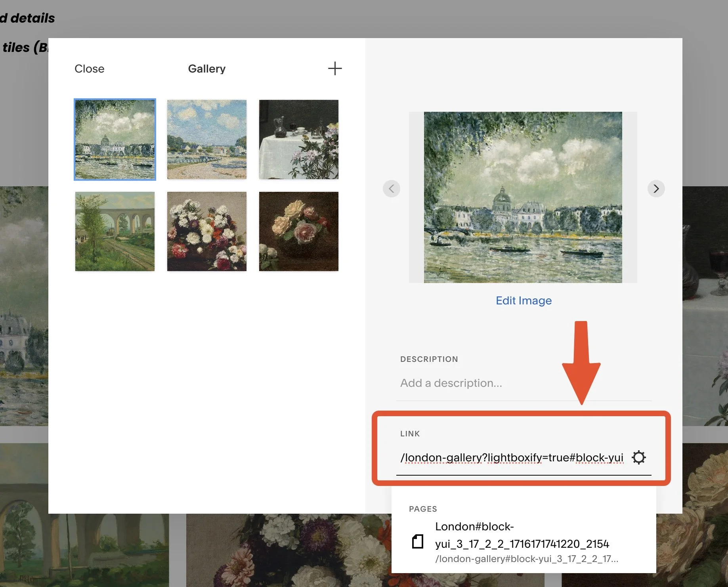Viewport: 728px width, 587px height.
Task: Click the large river scene preview
Action: pos(523,197)
